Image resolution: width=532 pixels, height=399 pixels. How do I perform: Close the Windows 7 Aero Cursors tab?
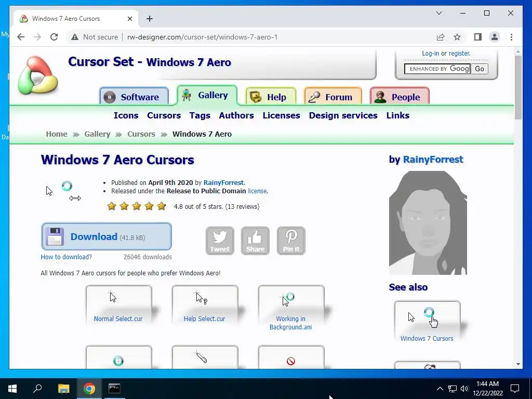click(129, 19)
